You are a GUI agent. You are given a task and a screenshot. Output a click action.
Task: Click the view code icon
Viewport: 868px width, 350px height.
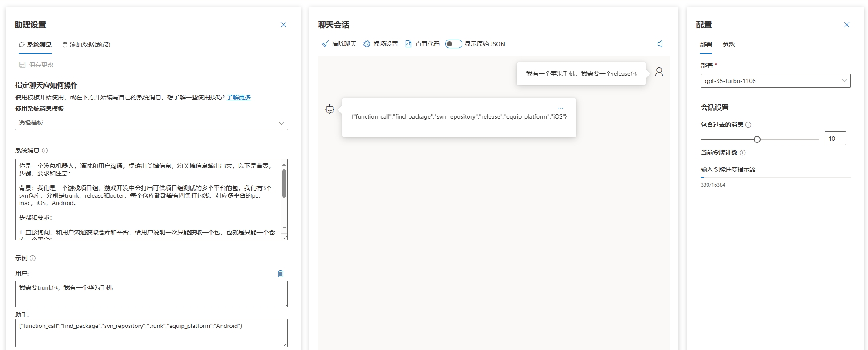(x=408, y=44)
